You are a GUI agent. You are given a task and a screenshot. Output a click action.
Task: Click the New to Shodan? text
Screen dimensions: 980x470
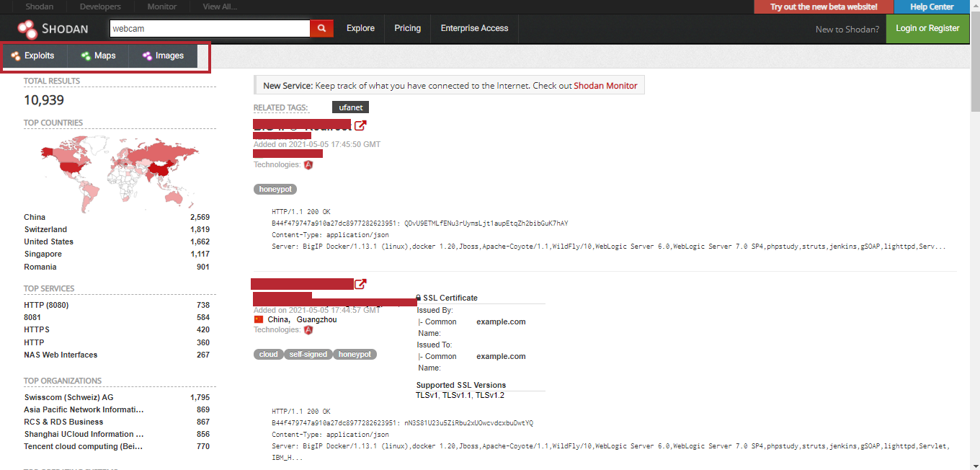847,29
